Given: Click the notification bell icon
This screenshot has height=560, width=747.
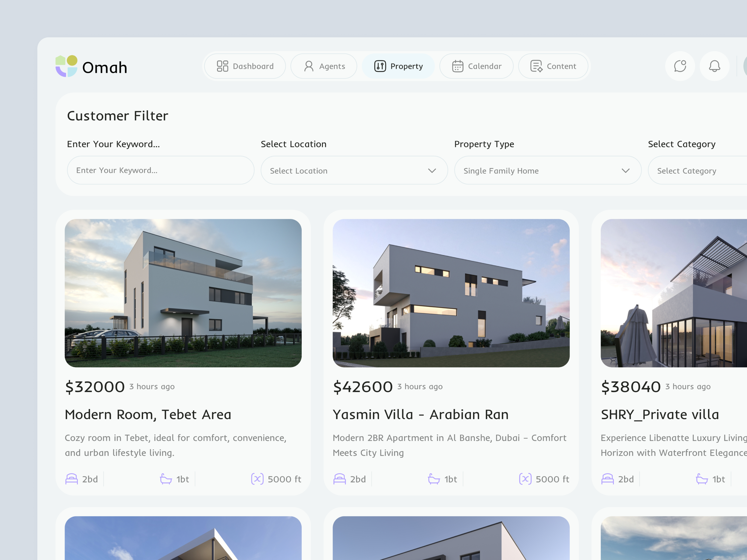Looking at the screenshot, I should coord(714,66).
